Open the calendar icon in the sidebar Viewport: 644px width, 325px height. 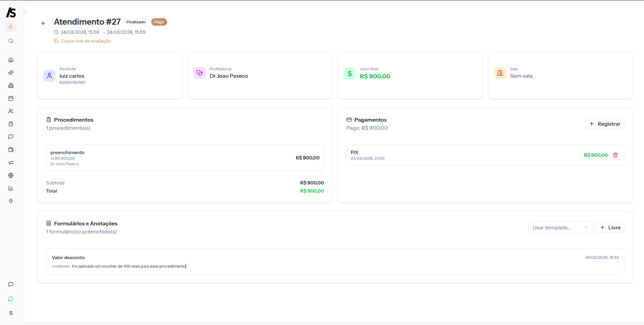pyautogui.click(x=11, y=98)
